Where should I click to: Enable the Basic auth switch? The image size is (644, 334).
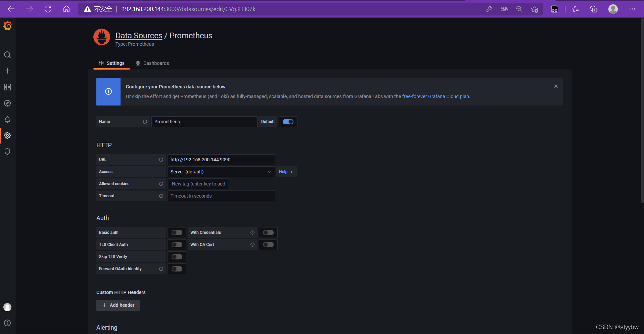point(177,233)
